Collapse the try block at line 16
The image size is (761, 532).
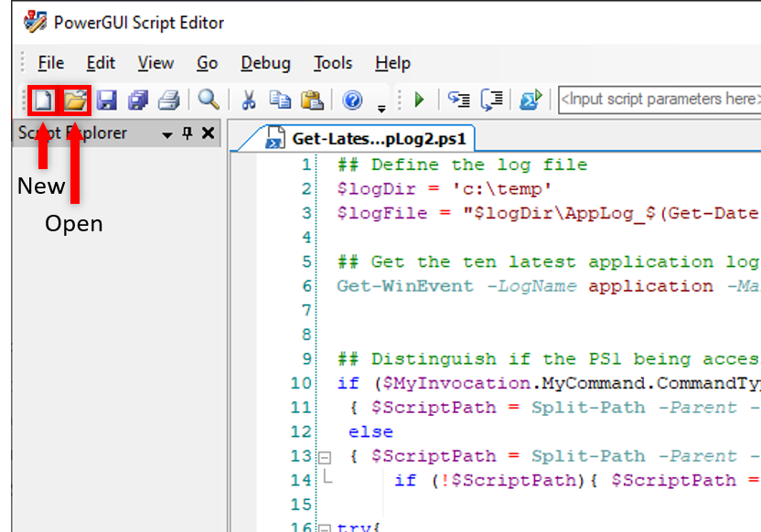325,527
